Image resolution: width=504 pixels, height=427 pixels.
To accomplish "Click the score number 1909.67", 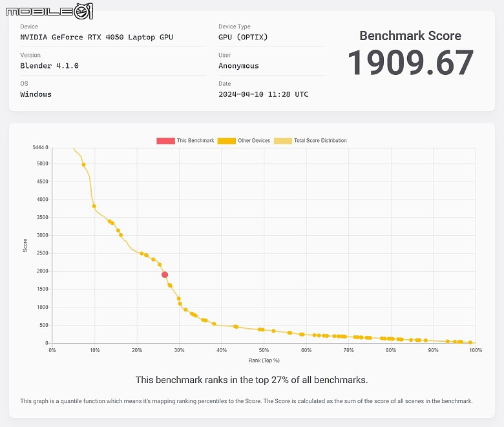I will [x=410, y=63].
